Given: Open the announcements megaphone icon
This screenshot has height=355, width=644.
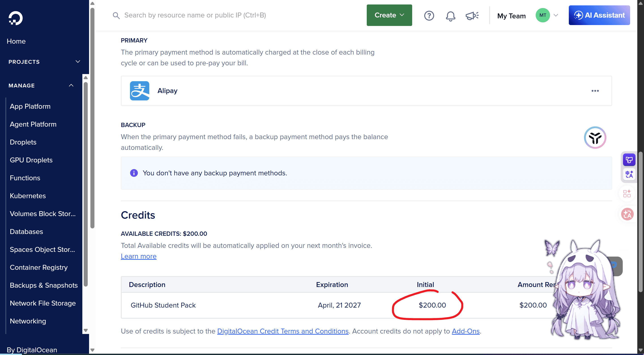Looking at the screenshot, I should click(472, 15).
